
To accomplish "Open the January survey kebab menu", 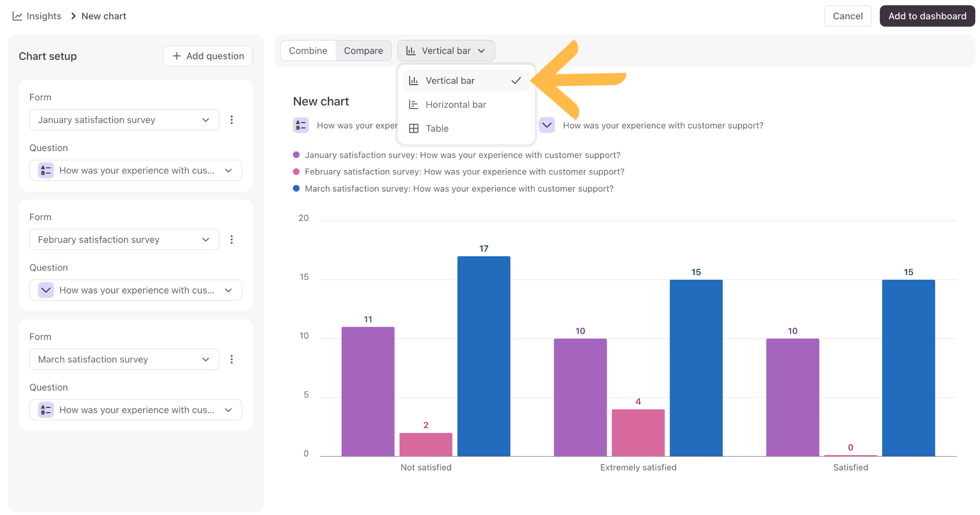I will coord(232,120).
